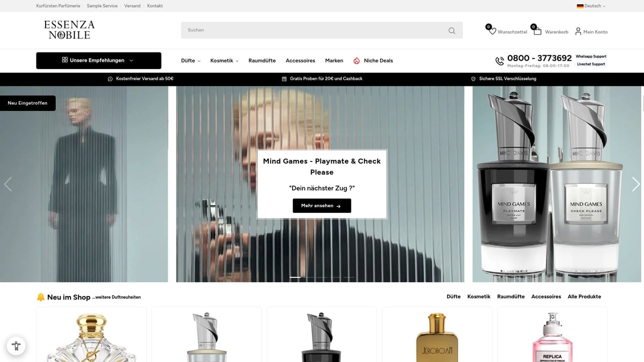Go to next slide with right arrow
Image resolution: width=644 pixels, height=362 pixels.
(635, 184)
